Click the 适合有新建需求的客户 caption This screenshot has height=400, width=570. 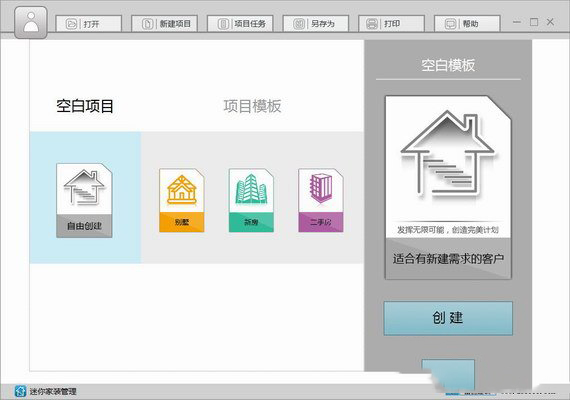(448, 259)
